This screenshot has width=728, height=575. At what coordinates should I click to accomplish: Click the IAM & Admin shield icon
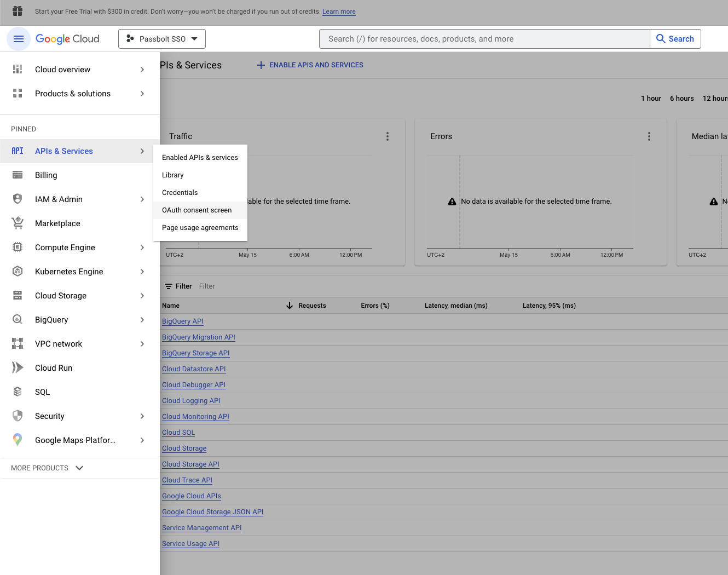click(x=18, y=199)
